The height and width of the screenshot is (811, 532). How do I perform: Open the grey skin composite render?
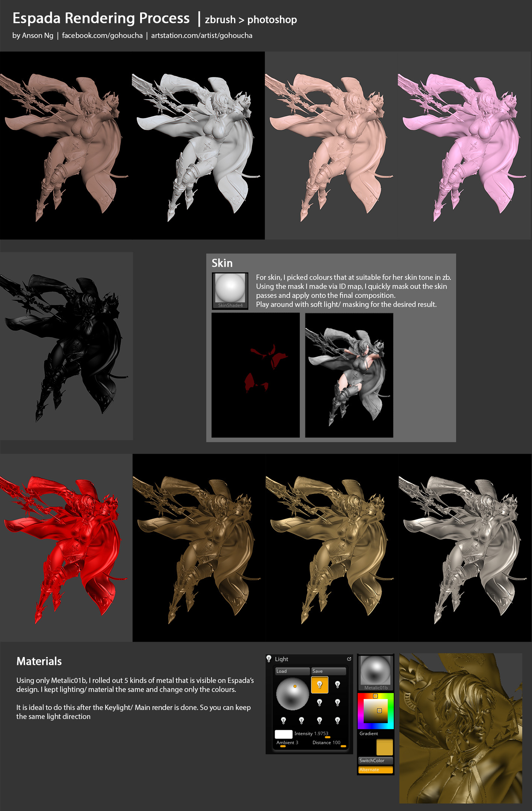click(x=349, y=375)
